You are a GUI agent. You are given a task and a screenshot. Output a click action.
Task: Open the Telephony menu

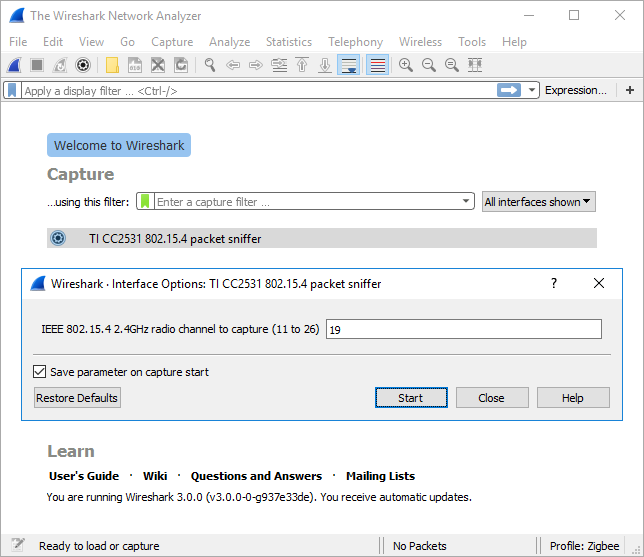(x=355, y=42)
